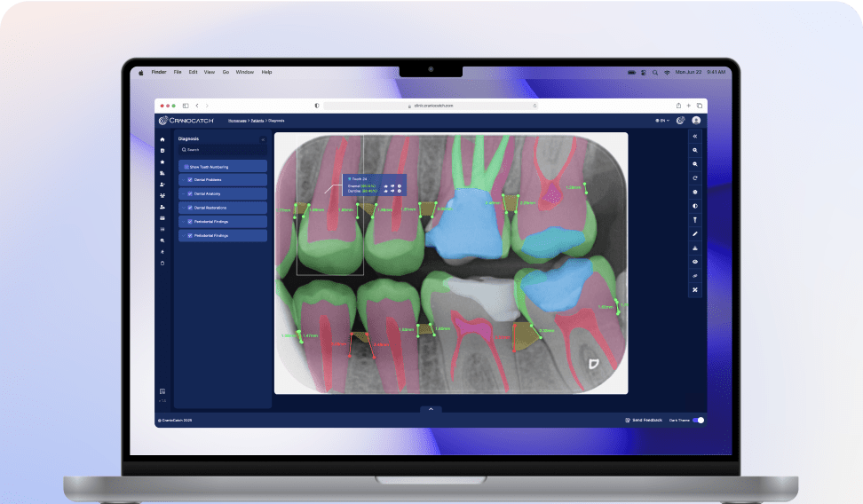
Task: Open the people group icon in sidebar
Action: pyautogui.click(x=162, y=196)
